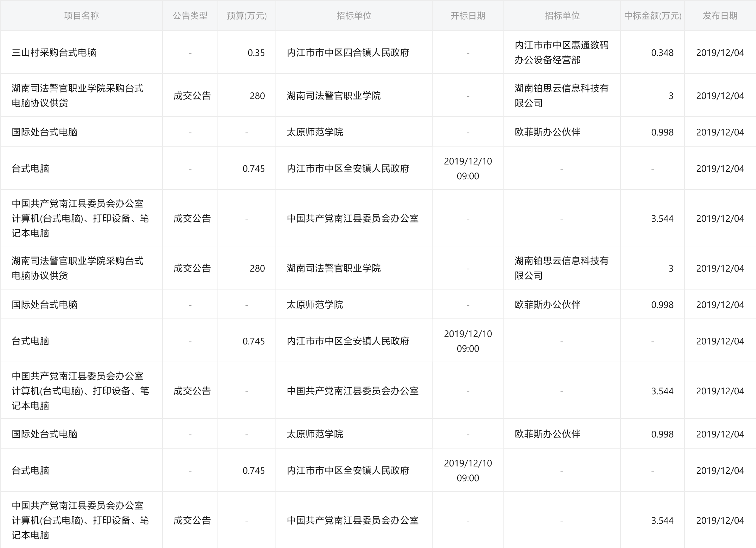Viewport: 756px width, 548px height.
Task: Click the 招标单位 header beside 预算(万元)
Action: (354, 16)
